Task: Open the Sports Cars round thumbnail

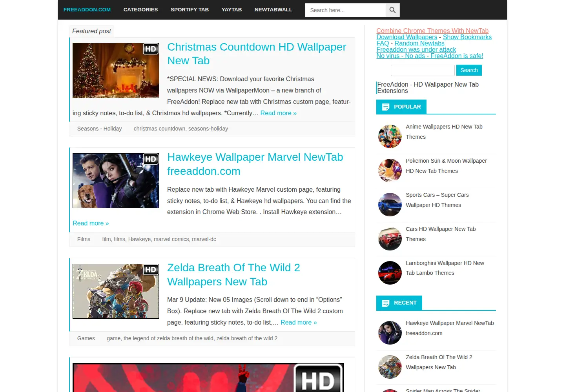Action: [390, 205]
